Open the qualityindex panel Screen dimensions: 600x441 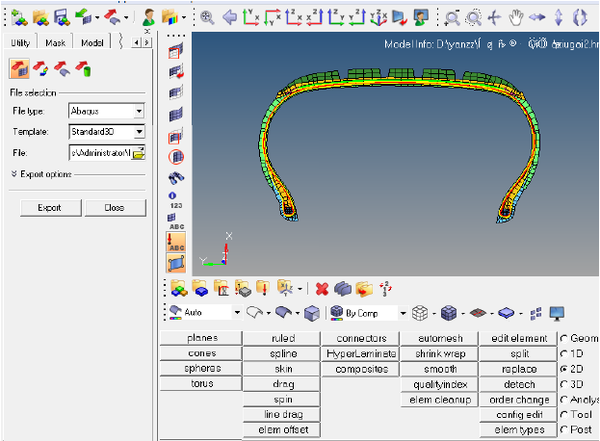pyautogui.click(x=439, y=384)
